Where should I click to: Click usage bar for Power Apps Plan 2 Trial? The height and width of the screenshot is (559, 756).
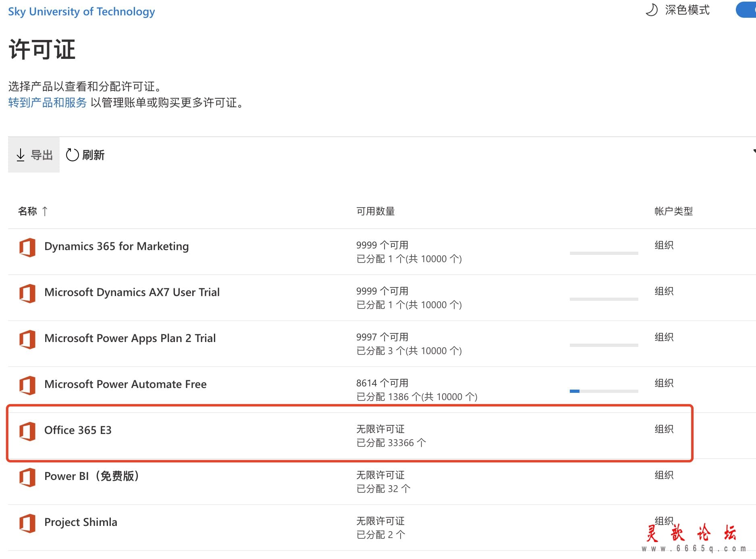tap(604, 345)
